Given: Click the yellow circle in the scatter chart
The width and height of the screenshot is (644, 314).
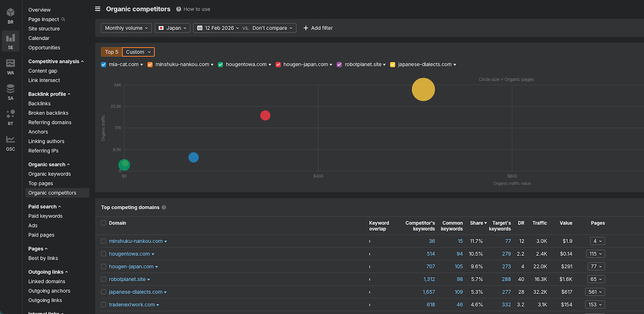Looking at the screenshot, I should pos(423,89).
